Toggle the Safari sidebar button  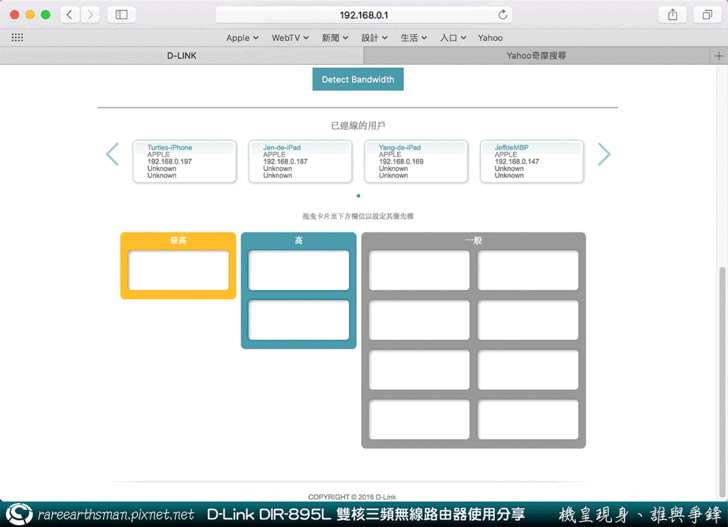coord(122,15)
